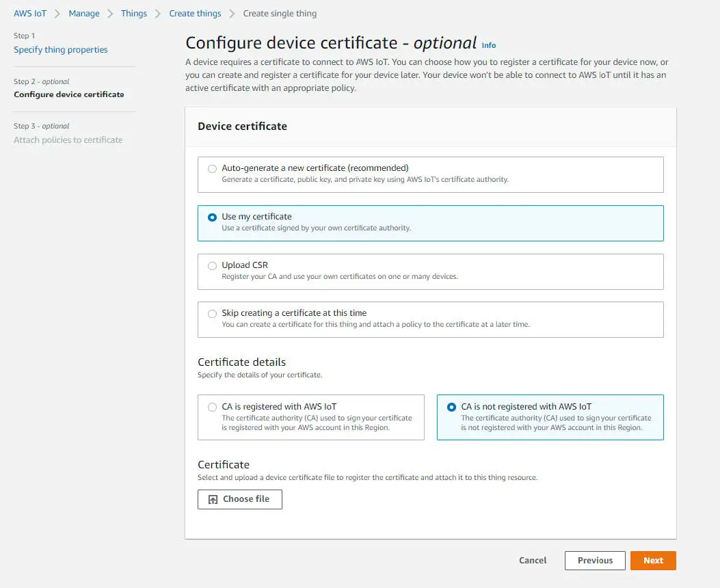Click Attach policies to certificate step
The width and height of the screenshot is (720, 588).
pyautogui.click(x=68, y=140)
